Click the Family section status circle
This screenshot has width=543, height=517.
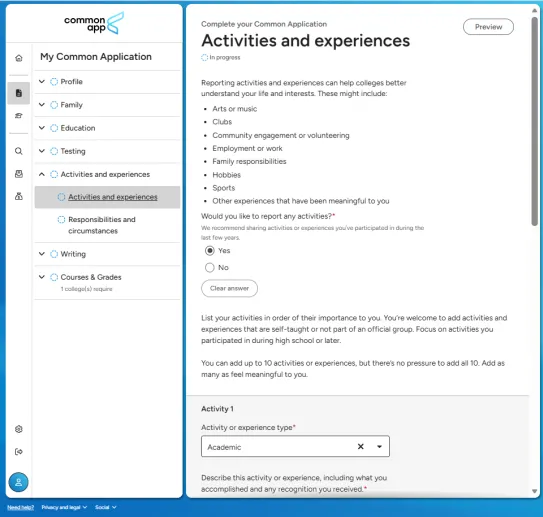54,105
